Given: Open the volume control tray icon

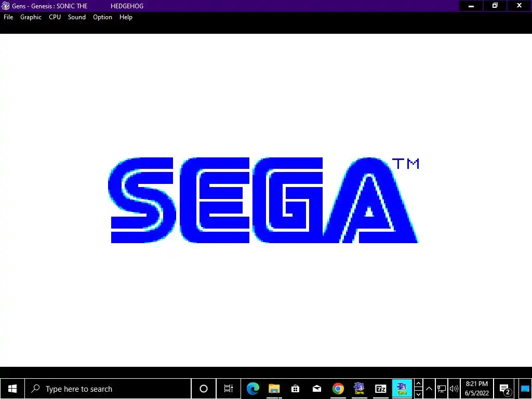Looking at the screenshot, I should [454, 389].
